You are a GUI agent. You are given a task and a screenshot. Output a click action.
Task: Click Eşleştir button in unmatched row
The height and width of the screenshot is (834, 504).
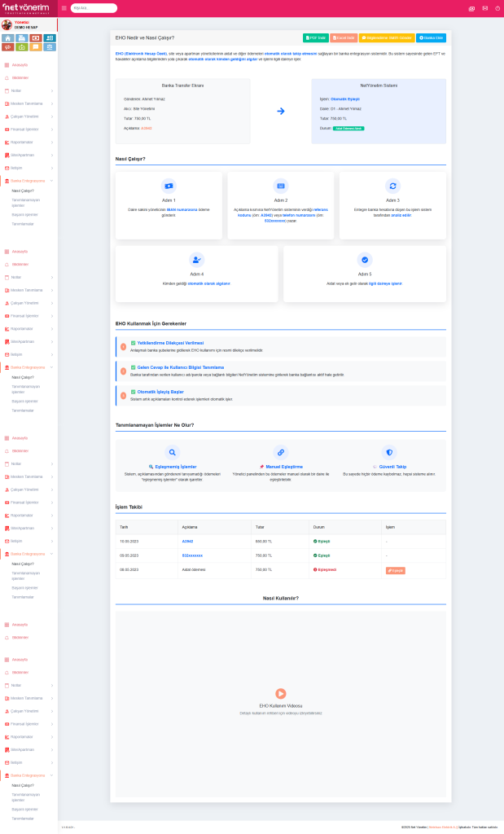tap(395, 570)
